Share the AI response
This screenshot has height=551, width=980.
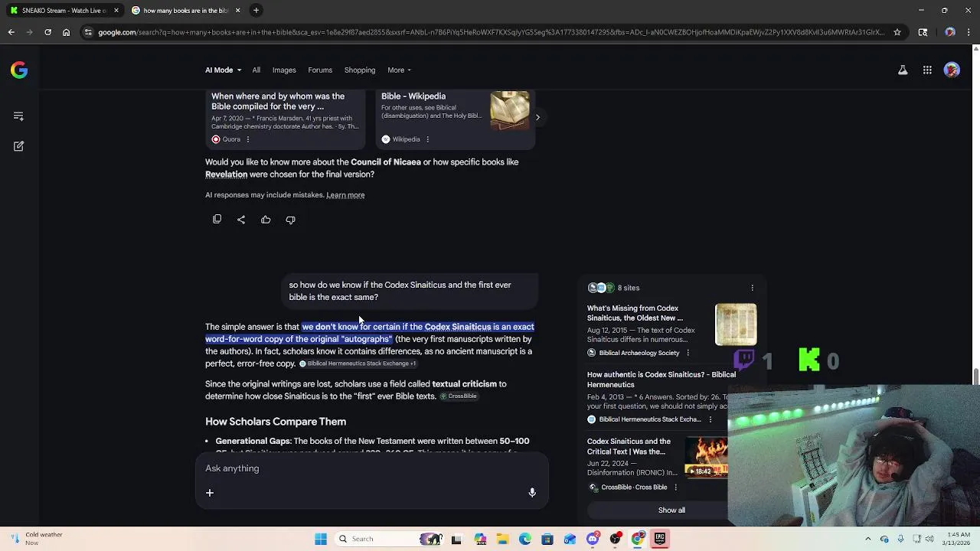pos(241,220)
